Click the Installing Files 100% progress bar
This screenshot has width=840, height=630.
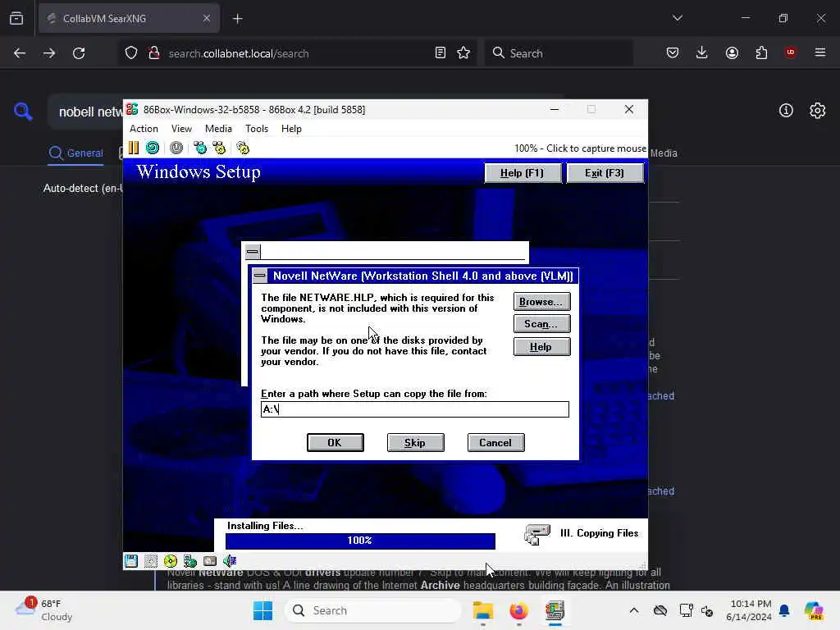coord(360,541)
